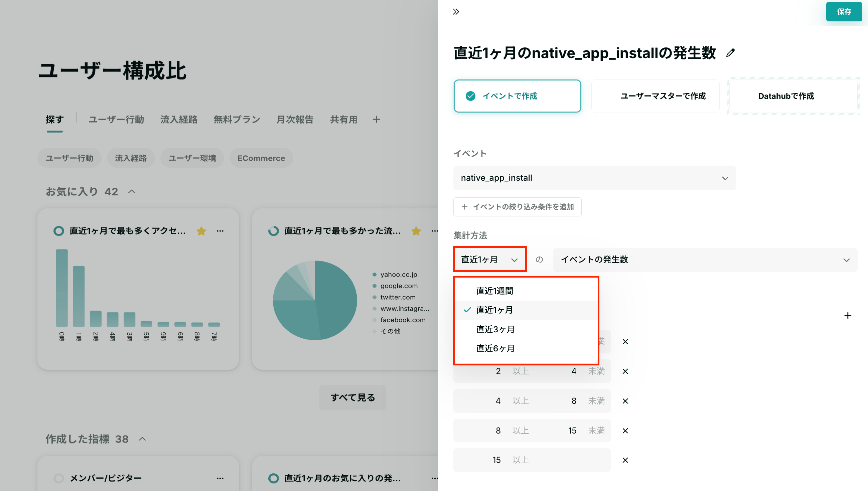The image size is (868, 491).
Task: Filter by 流入経路 chip
Action: click(x=131, y=158)
